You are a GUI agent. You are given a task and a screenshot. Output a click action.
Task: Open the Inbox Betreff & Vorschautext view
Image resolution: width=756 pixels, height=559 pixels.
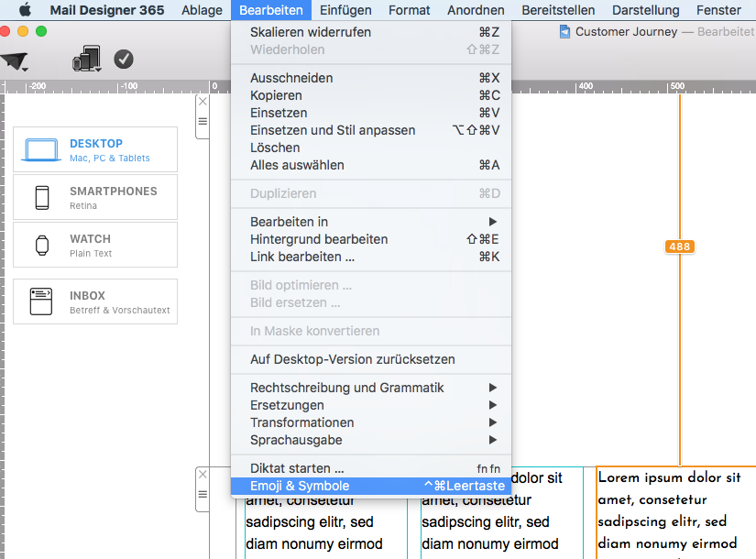[95, 301]
